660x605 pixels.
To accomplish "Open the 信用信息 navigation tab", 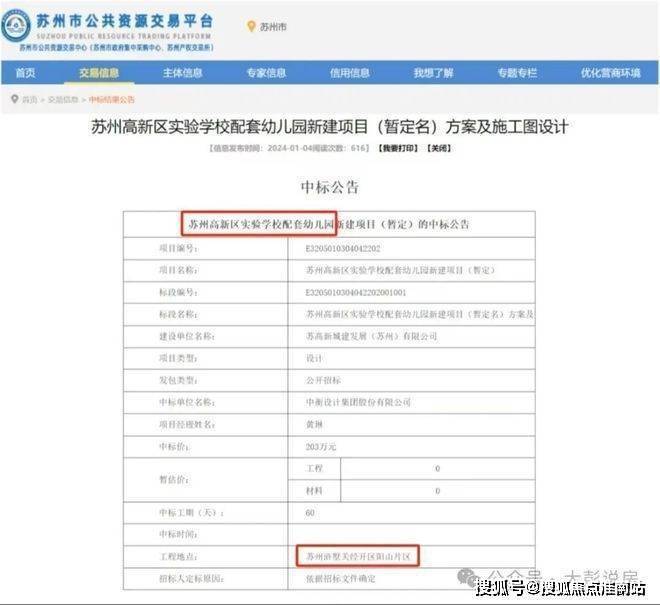I will coord(350,73).
